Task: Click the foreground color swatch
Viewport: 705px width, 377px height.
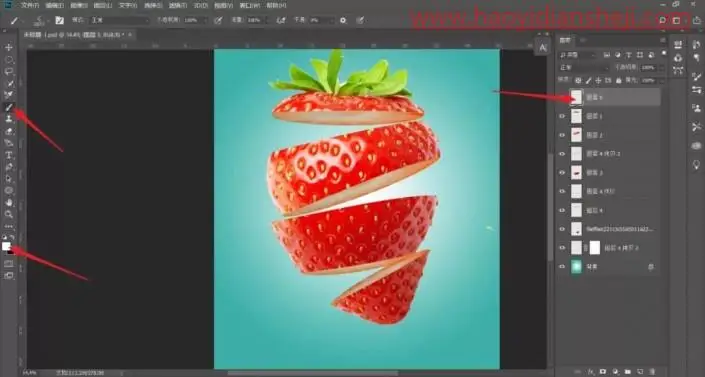Action: (6, 246)
